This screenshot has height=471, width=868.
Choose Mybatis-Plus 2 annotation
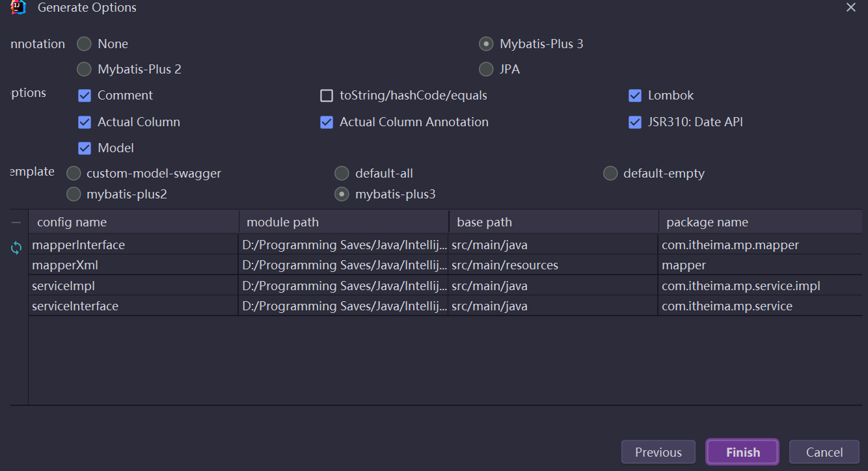[84, 69]
